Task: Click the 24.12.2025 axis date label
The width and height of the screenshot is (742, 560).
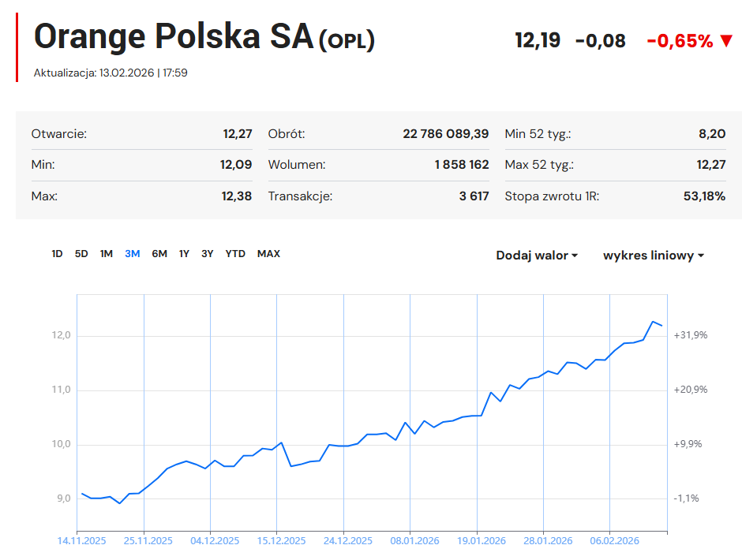Action: (x=348, y=541)
